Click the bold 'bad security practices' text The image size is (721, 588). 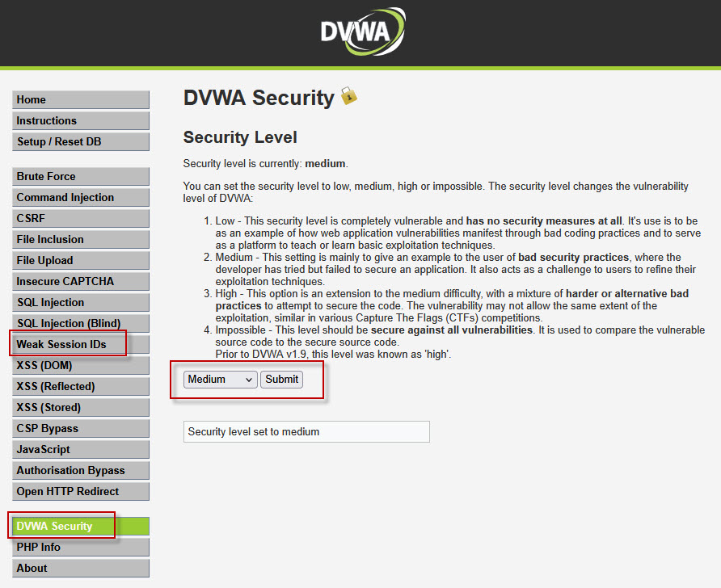click(573, 257)
